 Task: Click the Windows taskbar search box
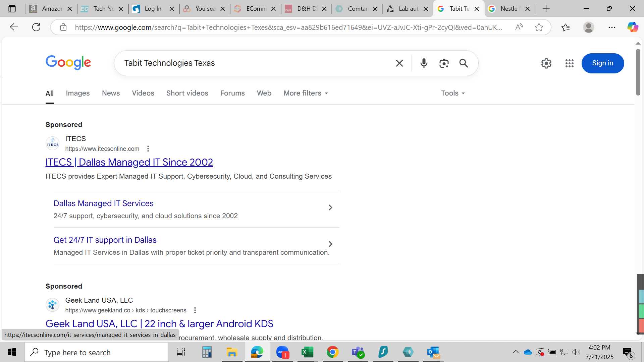[97, 352]
